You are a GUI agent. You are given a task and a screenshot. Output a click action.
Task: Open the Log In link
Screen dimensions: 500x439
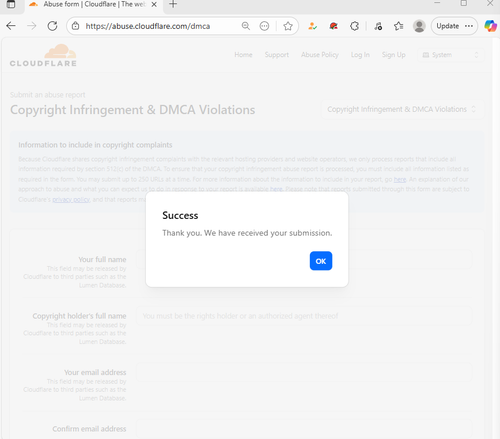(x=360, y=55)
